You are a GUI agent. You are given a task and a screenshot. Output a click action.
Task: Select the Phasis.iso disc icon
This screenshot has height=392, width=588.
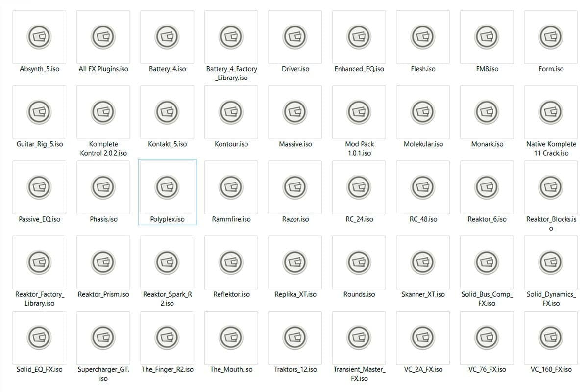[x=103, y=187]
